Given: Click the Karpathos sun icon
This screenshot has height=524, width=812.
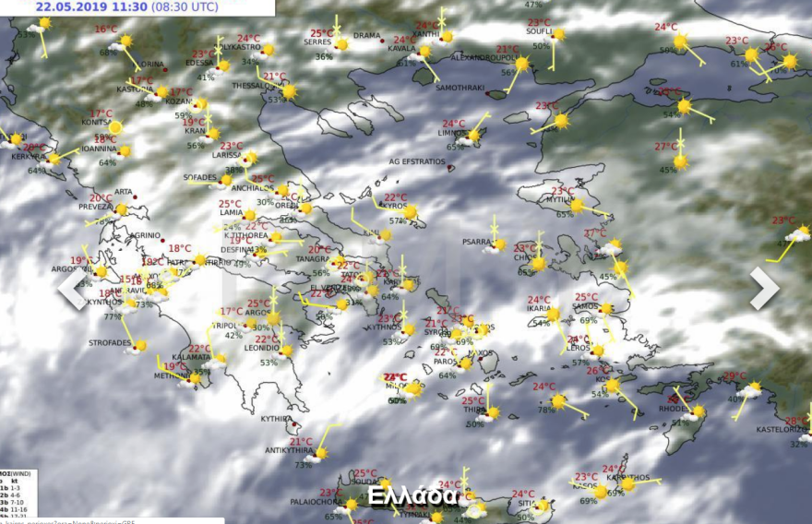Looking at the screenshot, I should pyautogui.click(x=627, y=484).
